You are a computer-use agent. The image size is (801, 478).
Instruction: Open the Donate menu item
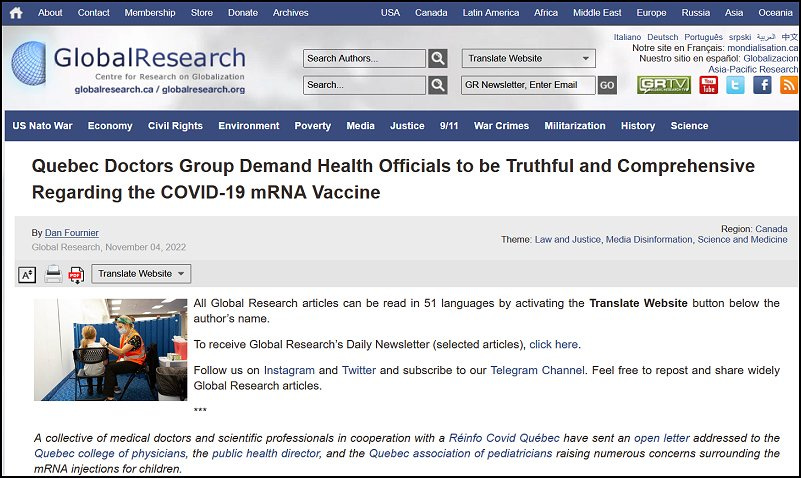(243, 13)
